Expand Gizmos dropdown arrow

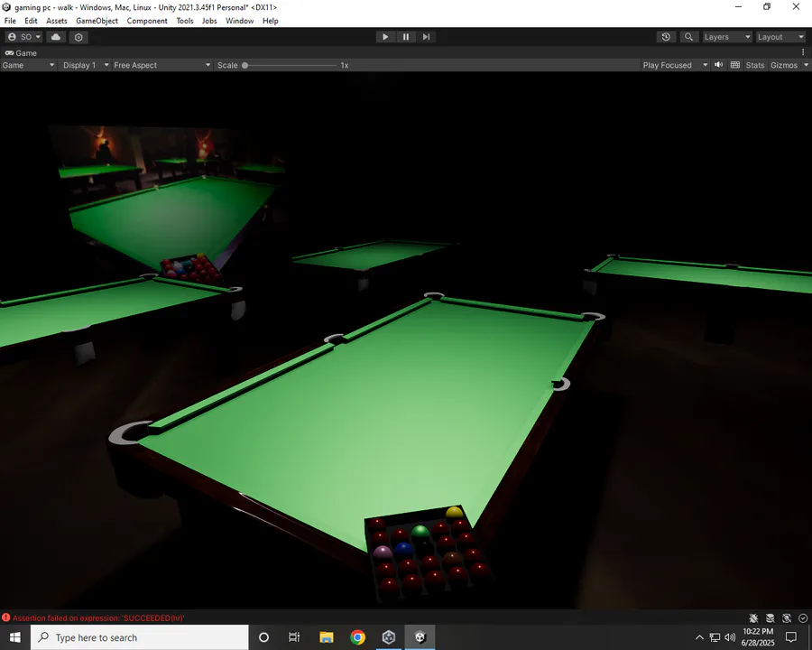pos(806,65)
